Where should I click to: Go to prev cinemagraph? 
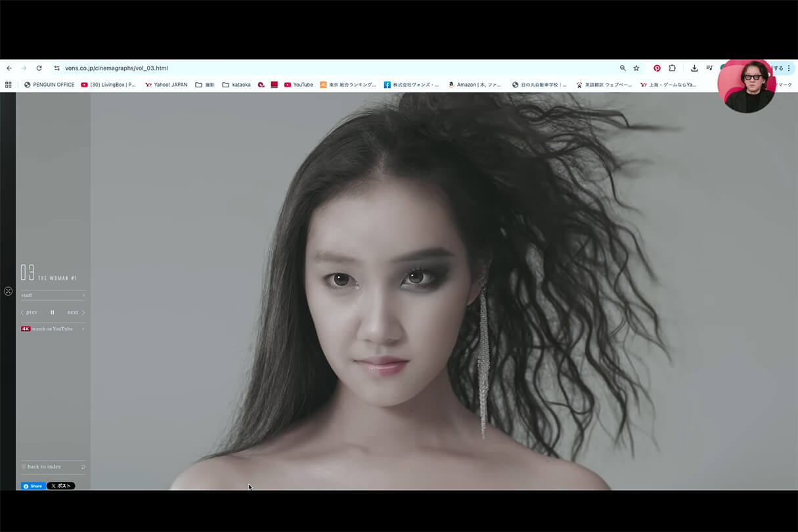pyautogui.click(x=29, y=313)
